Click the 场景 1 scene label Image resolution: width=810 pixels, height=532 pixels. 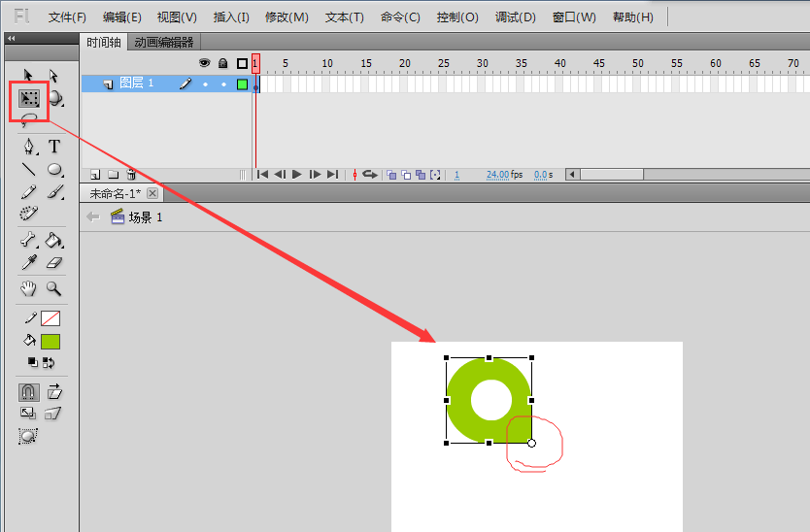(145, 217)
